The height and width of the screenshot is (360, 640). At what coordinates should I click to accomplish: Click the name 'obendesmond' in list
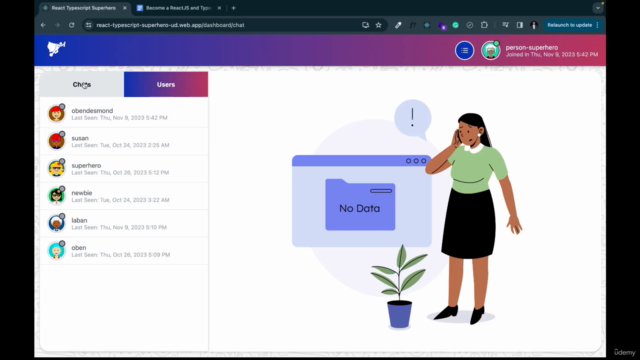point(92,111)
